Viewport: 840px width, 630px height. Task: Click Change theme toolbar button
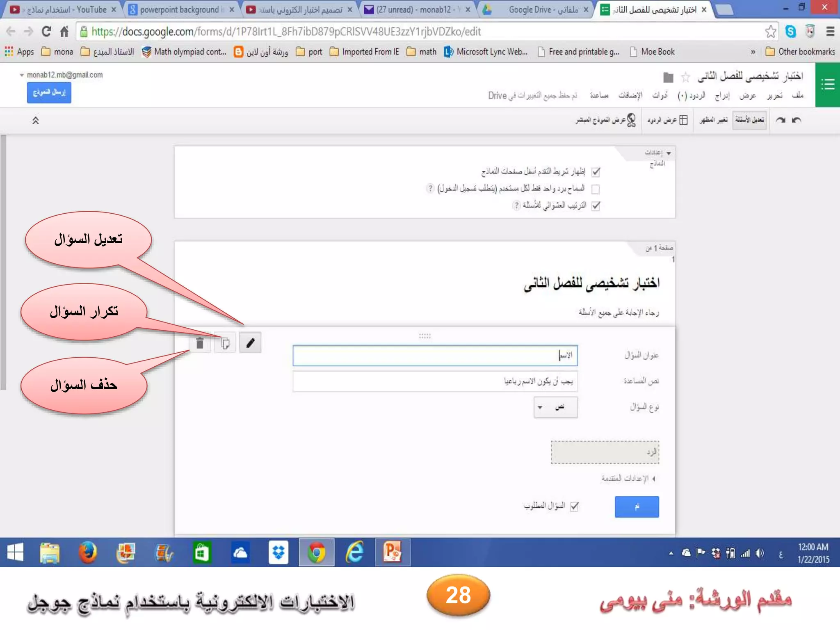(714, 120)
